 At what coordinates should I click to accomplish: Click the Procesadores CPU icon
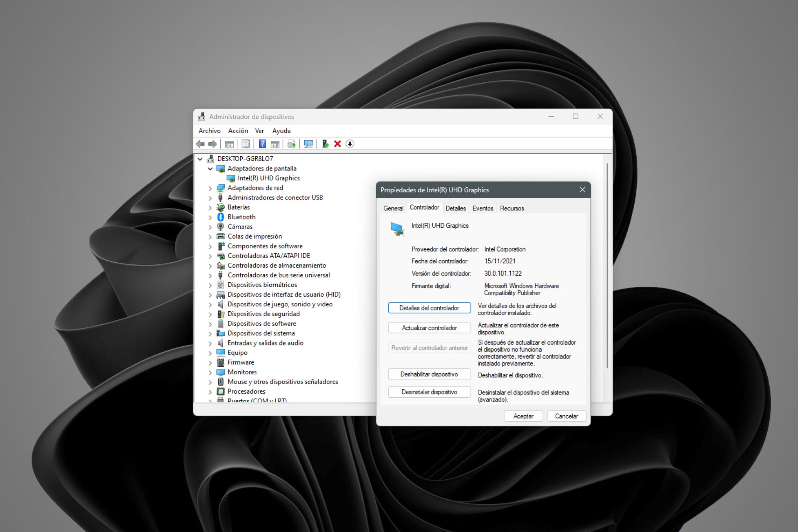[x=221, y=392]
